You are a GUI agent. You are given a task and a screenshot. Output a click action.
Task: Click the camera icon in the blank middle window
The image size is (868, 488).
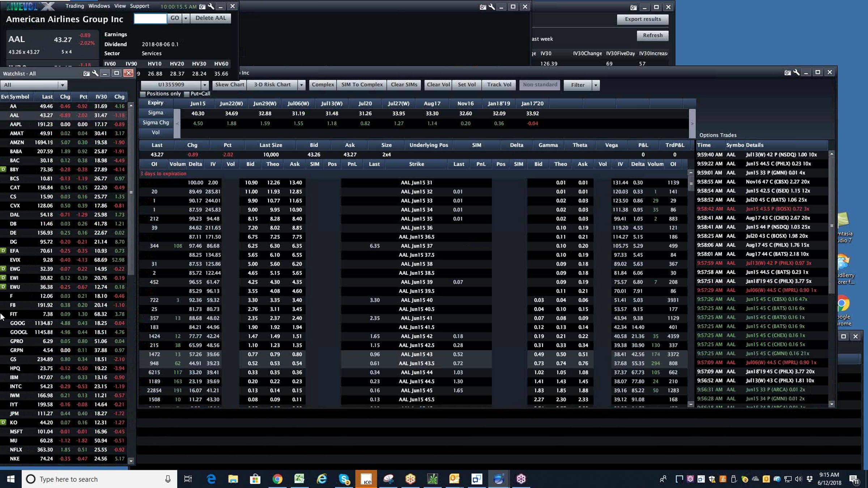pyautogui.click(x=483, y=7)
